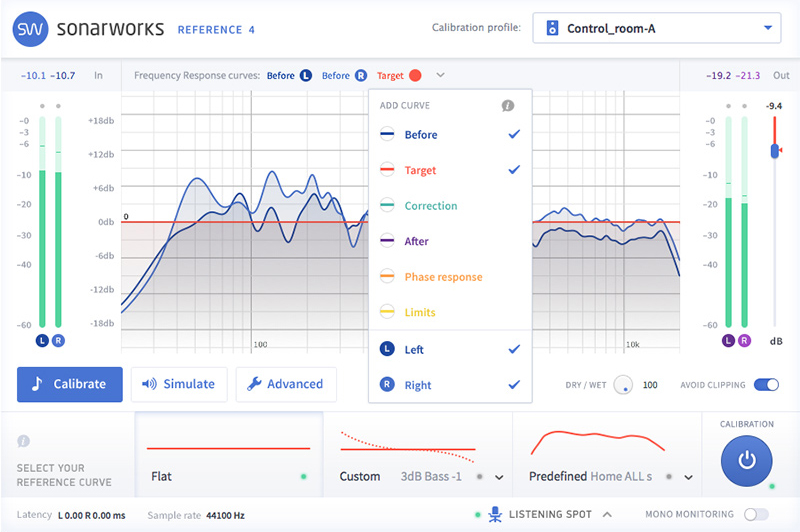This screenshot has height=532, width=800.
Task: Click the Predefined curve status dot
Action: pos(668,476)
